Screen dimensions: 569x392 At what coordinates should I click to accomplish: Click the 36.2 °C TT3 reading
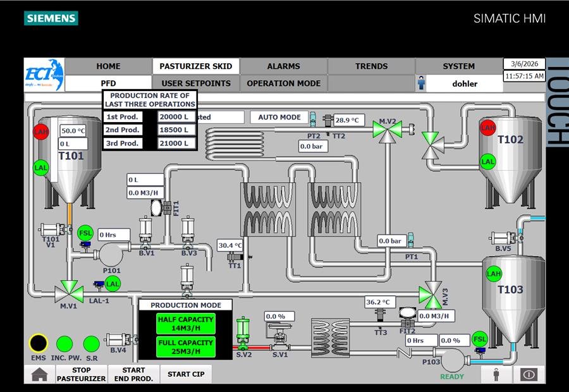[379, 302]
